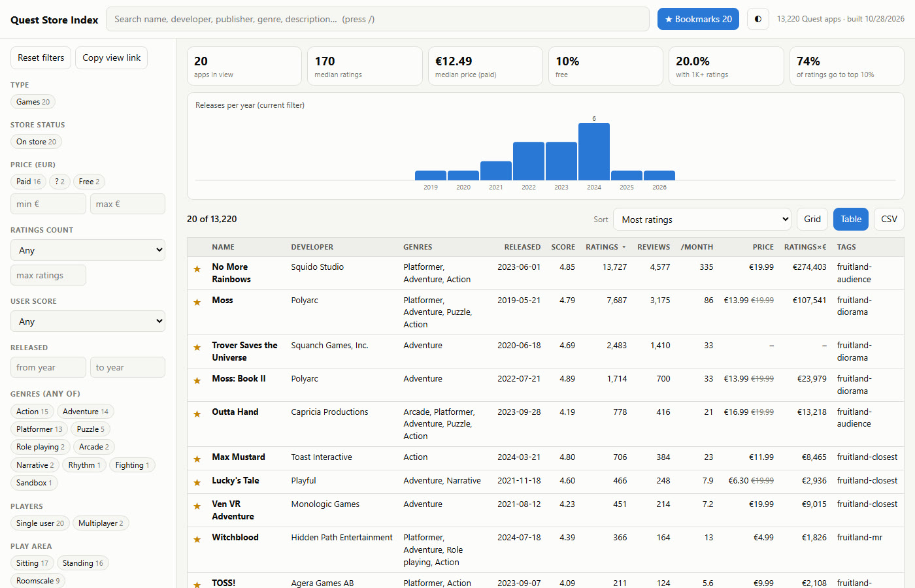Click the 2022 bar in releases chart

point(529,161)
